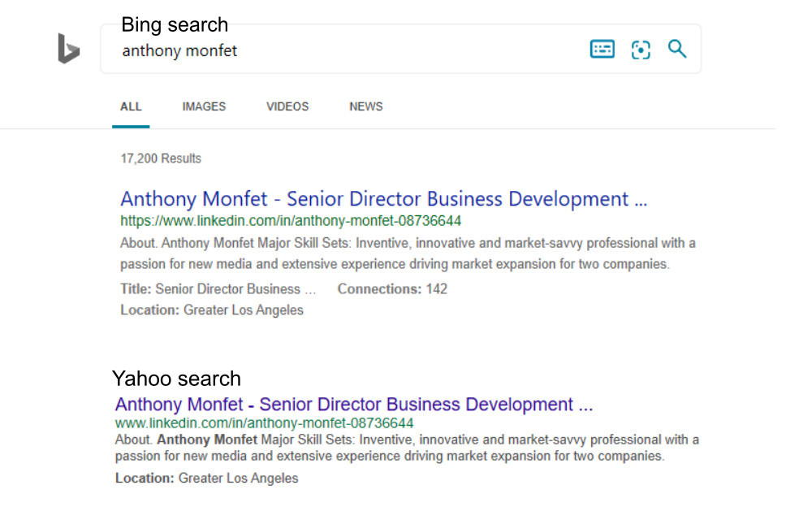The width and height of the screenshot is (812, 507).
Task: Switch to the IMAGES tab
Action: point(204,106)
